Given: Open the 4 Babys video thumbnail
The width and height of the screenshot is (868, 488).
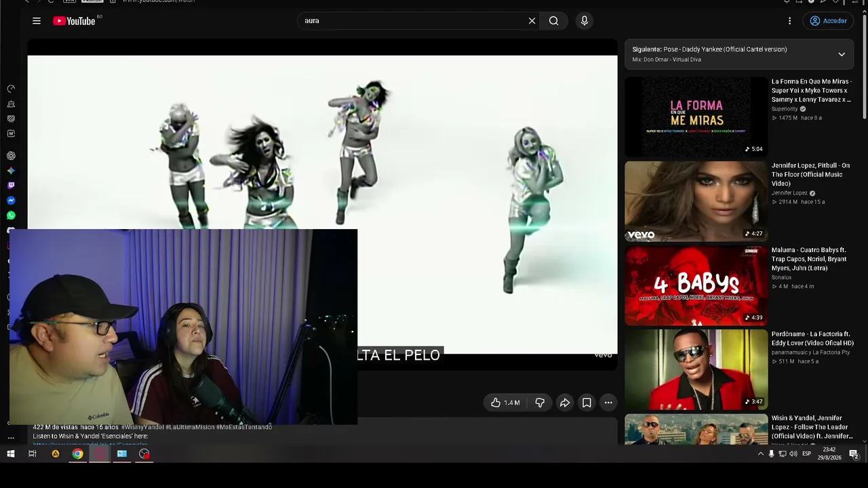Looking at the screenshot, I should [696, 285].
